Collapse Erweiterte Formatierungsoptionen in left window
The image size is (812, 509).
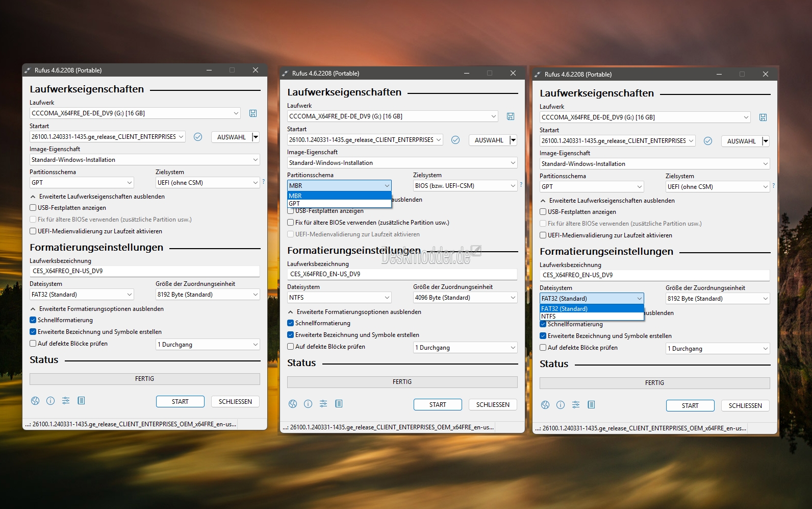97,309
